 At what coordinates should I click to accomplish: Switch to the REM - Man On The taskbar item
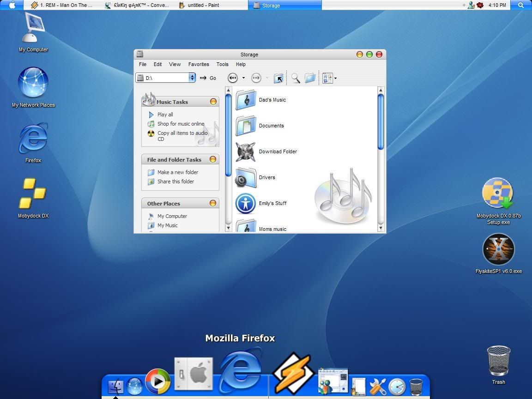click(x=61, y=5)
